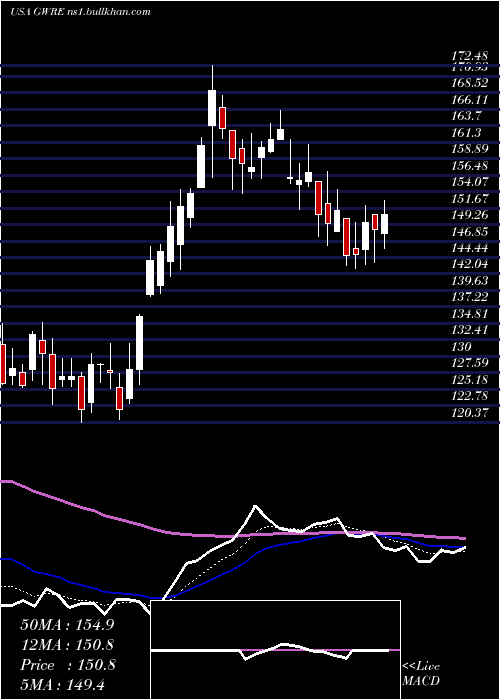Click the 50MA : 154.9 readout
Image resolution: width=500 pixels, height=700 pixels.
point(67,625)
